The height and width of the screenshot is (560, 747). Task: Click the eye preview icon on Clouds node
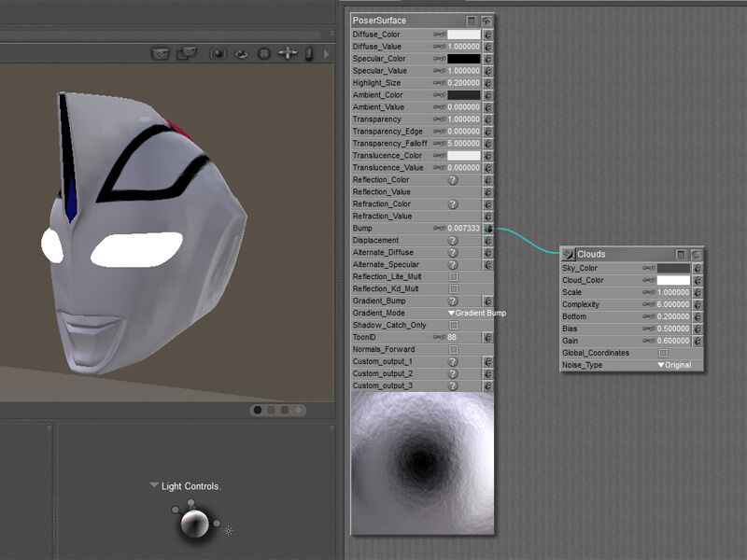point(696,254)
